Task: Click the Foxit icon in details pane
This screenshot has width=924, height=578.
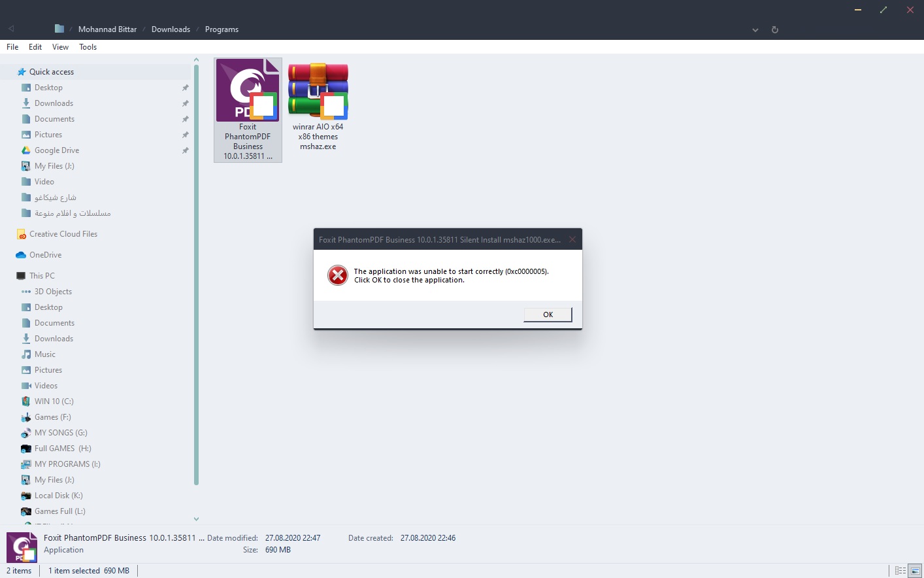Action: pos(22,547)
